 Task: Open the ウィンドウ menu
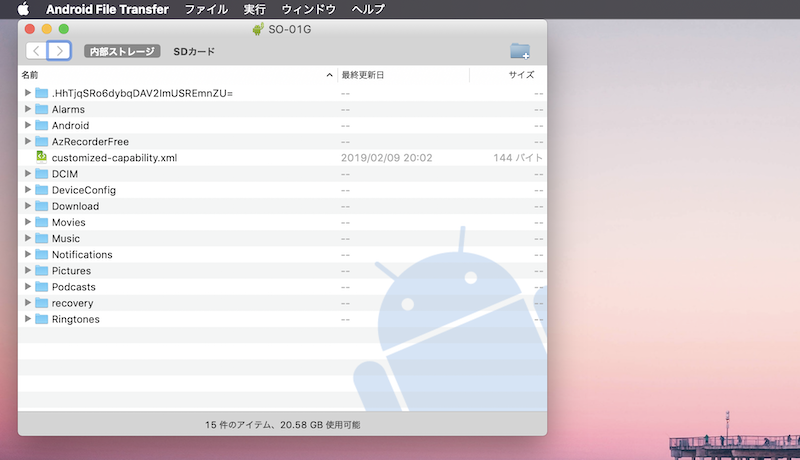tap(308, 9)
